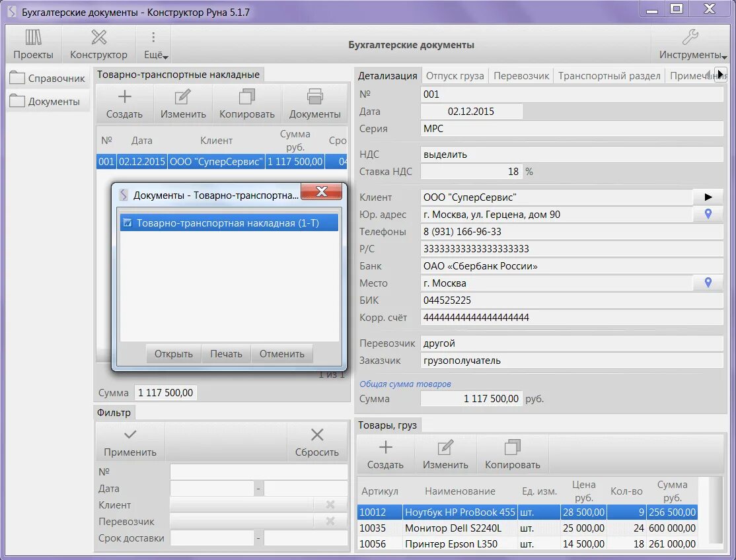Click Изменить in the накладные toolbar
Image resolution: width=736 pixels, height=560 pixels.
click(182, 104)
